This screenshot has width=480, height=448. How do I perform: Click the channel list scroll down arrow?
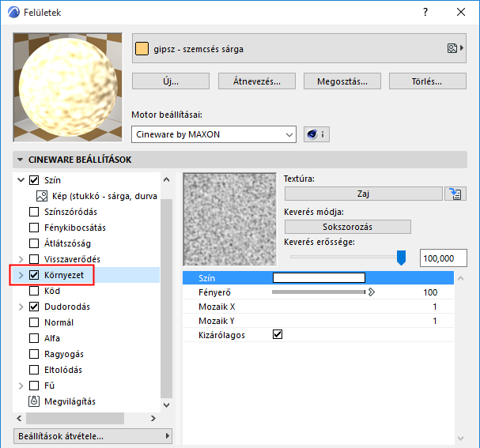tap(167, 405)
